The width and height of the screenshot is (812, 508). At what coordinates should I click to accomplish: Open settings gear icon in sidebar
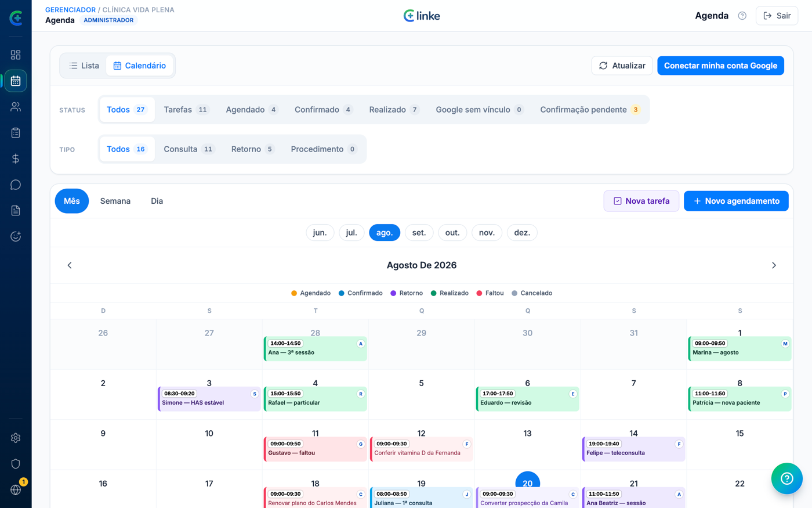(x=16, y=438)
